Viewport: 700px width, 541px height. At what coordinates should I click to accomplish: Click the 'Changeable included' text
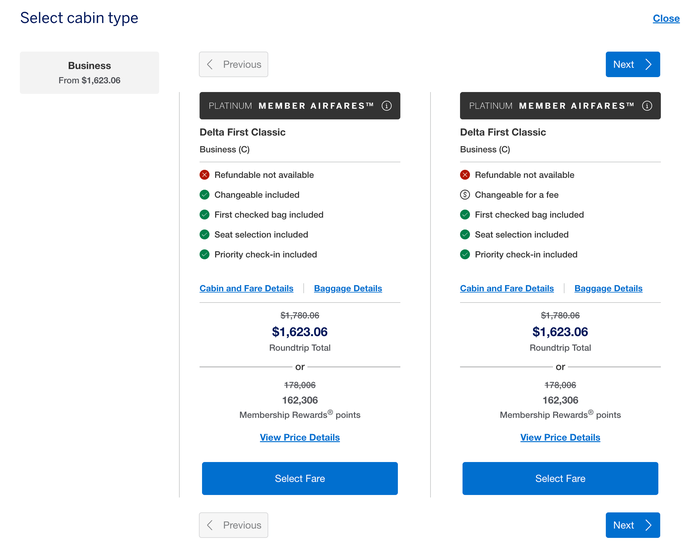257,195
